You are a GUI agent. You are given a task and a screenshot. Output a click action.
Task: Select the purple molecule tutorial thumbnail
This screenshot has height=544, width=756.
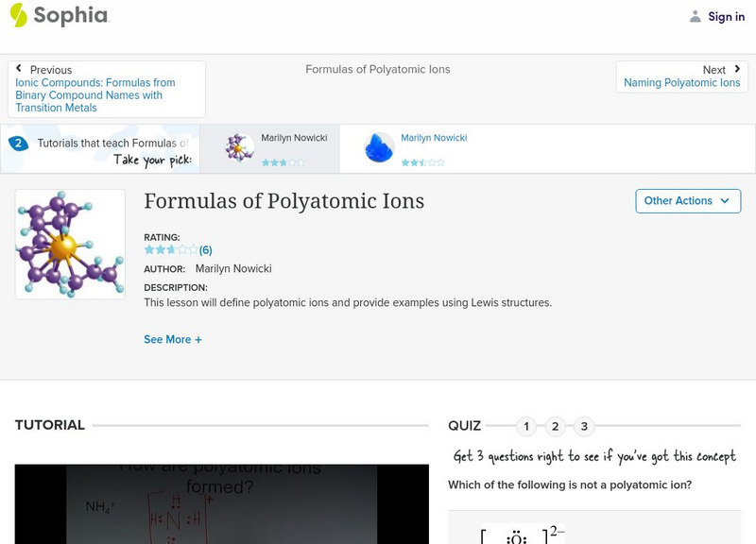click(236, 147)
